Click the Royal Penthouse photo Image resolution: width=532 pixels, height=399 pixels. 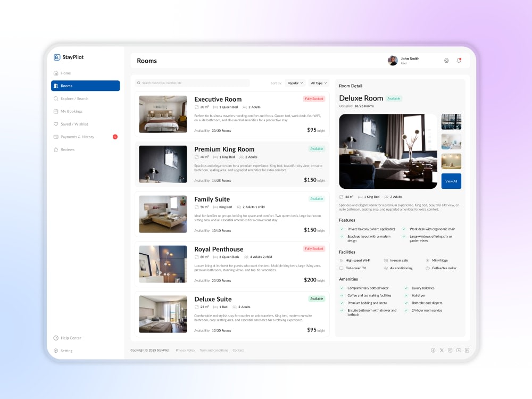[163, 264]
